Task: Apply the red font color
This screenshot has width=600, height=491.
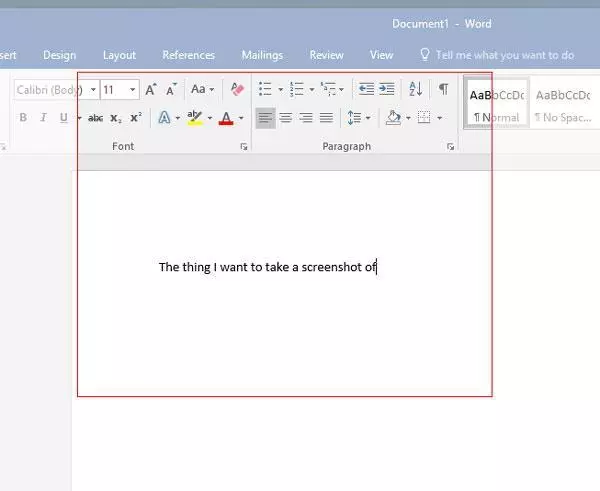Action: point(226,118)
